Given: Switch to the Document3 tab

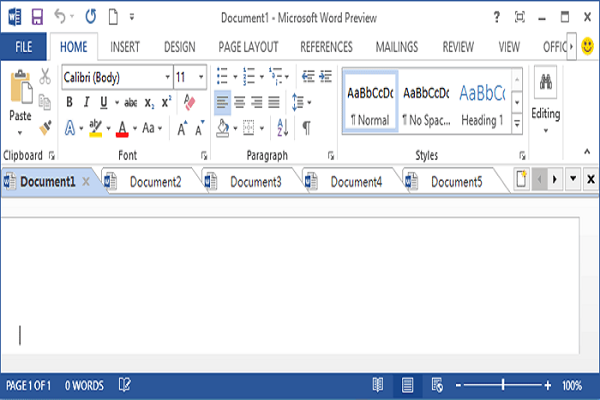Looking at the screenshot, I should click(256, 182).
